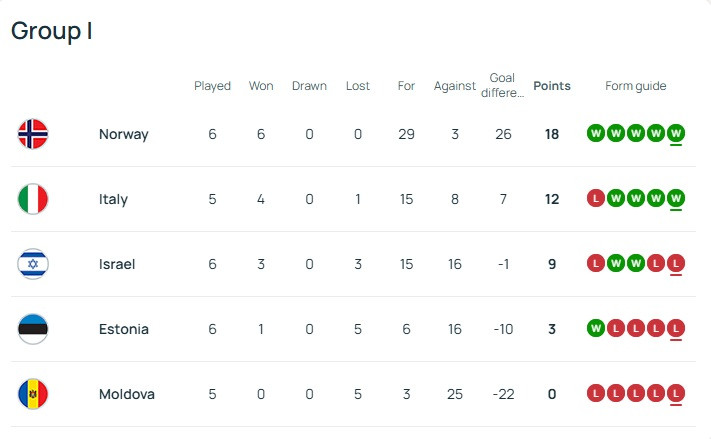The image size is (711, 439).
Task: Click the Played column header
Action: click(x=212, y=86)
